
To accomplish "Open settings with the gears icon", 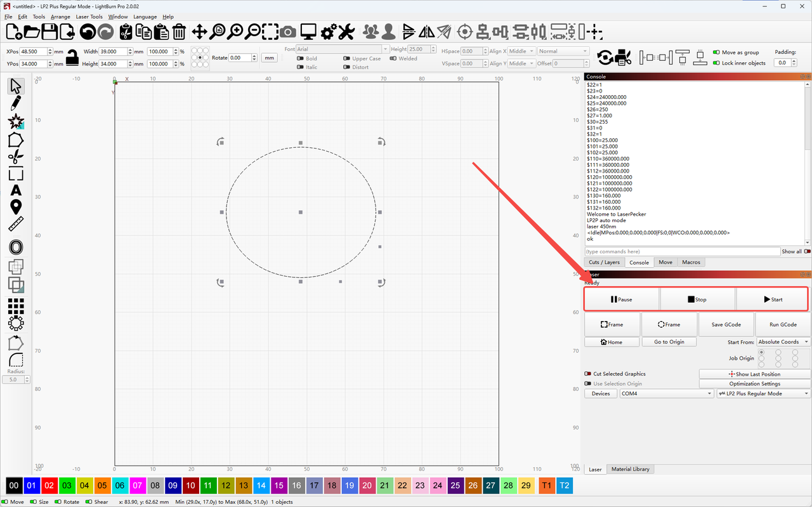I will [x=329, y=31].
